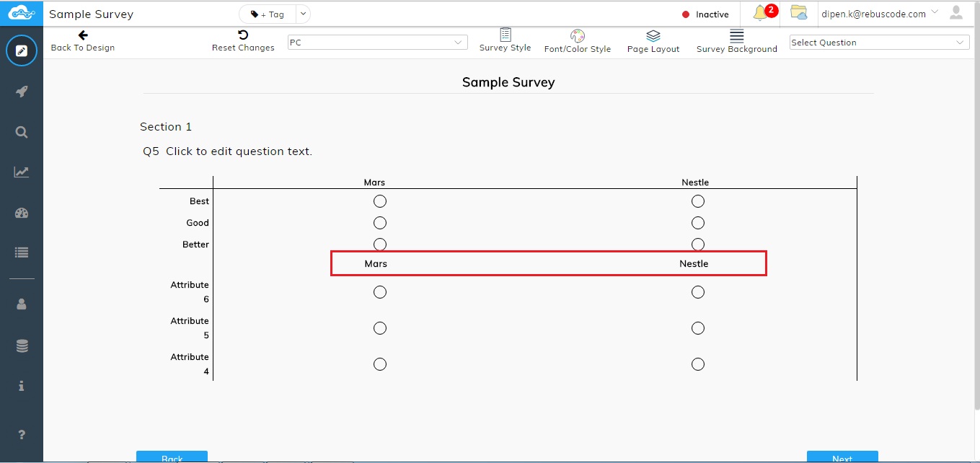This screenshot has width=980, height=463.
Task: Click the Back button at bottom
Action: click(x=172, y=457)
